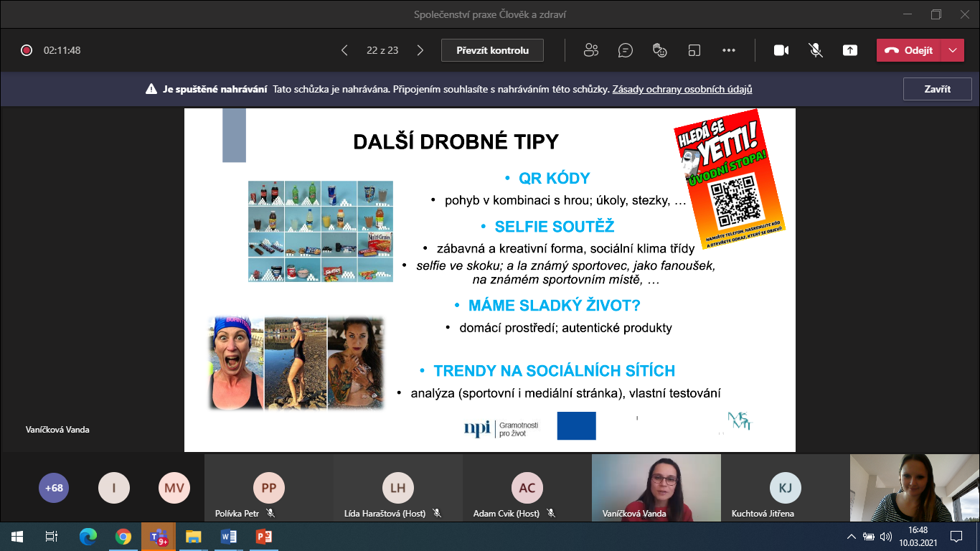Screen dimensions: 980x551
Task: Open the breakout rooms icon
Action: pyautogui.click(x=694, y=50)
